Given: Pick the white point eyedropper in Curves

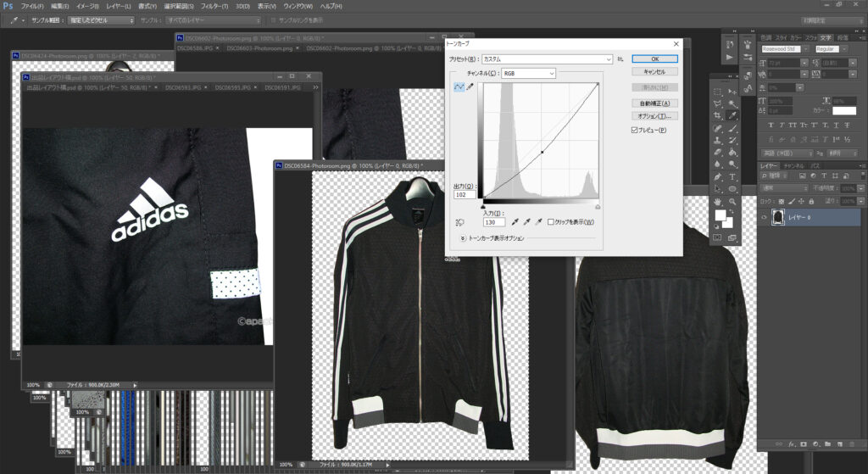Looking at the screenshot, I should tap(538, 222).
